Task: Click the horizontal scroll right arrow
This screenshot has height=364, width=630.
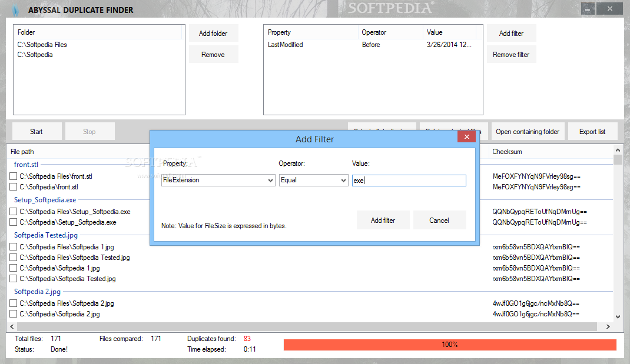Action: point(608,327)
